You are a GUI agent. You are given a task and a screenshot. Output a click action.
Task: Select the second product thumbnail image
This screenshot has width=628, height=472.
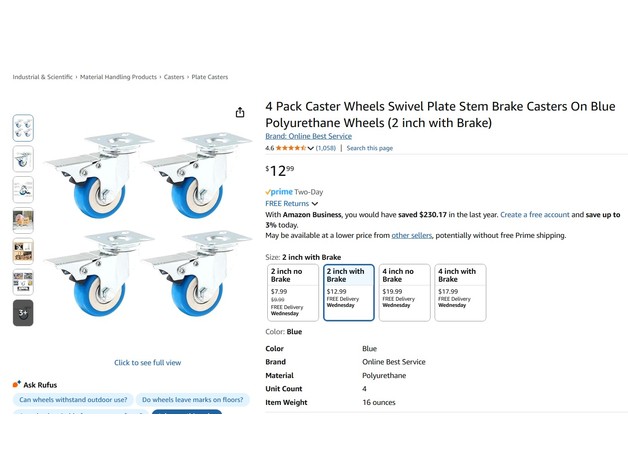pos(23,159)
